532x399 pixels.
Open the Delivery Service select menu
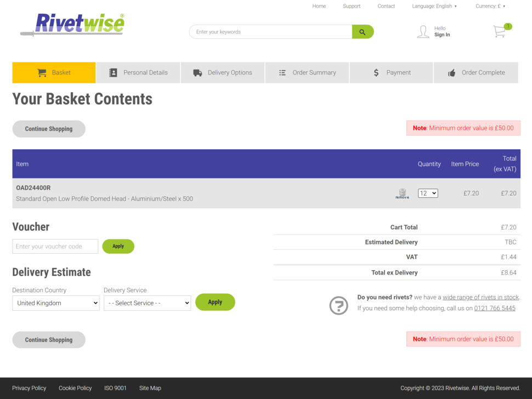pyautogui.click(x=148, y=303)
